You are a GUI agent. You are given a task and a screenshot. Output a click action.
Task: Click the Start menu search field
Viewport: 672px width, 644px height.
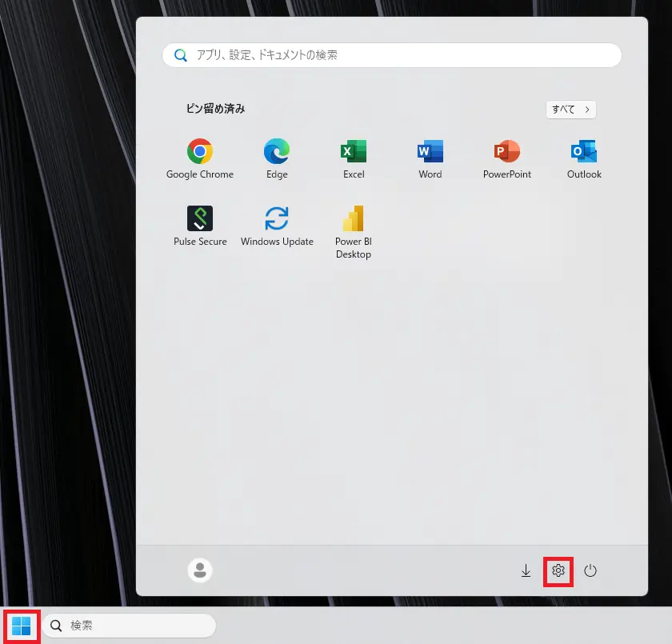400,55
